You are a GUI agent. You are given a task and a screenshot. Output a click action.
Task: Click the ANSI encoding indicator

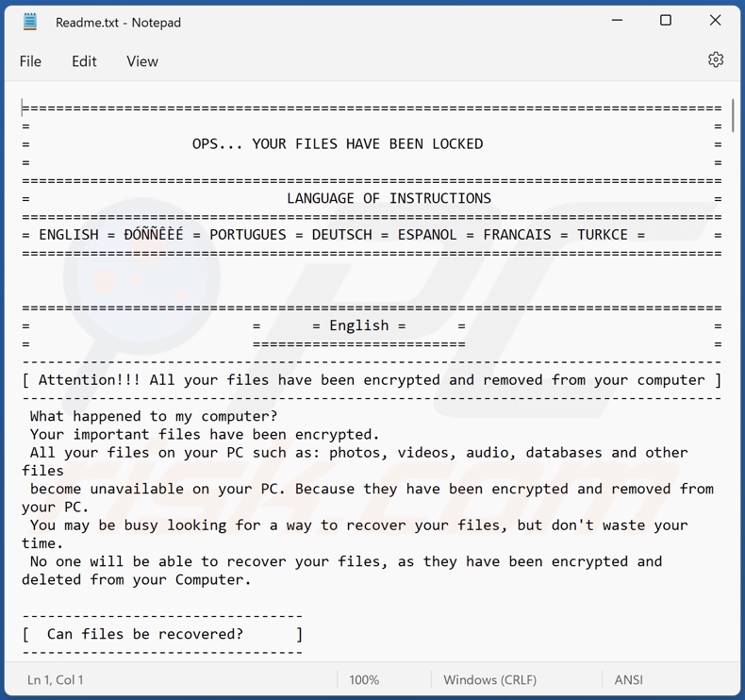(x=628, y=679)
